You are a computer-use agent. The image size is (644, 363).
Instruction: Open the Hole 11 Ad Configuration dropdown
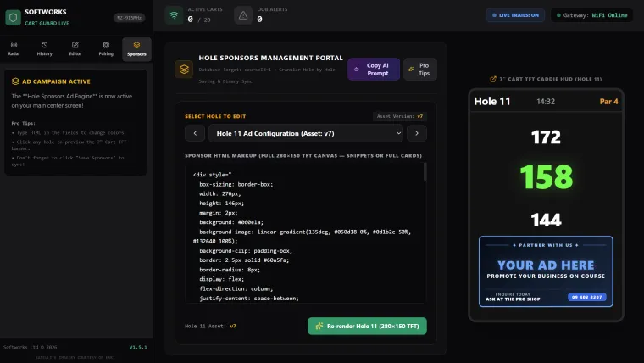306,133
